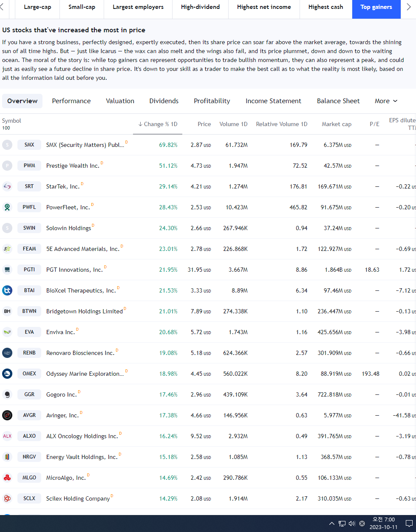Click the Energy Vault NRGV logo icon
This screenshot has height=532, width=416.
[x=7, y=457]
